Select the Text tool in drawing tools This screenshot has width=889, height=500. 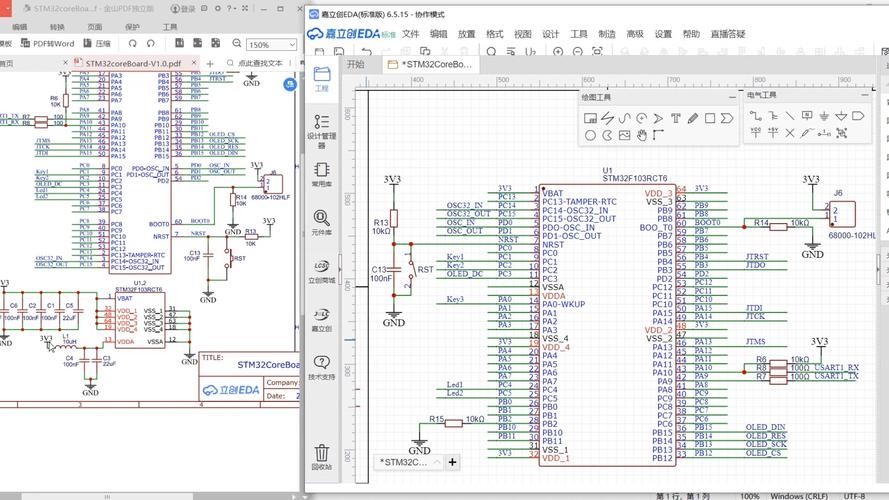pyautogui.click(x=675, y=118)
